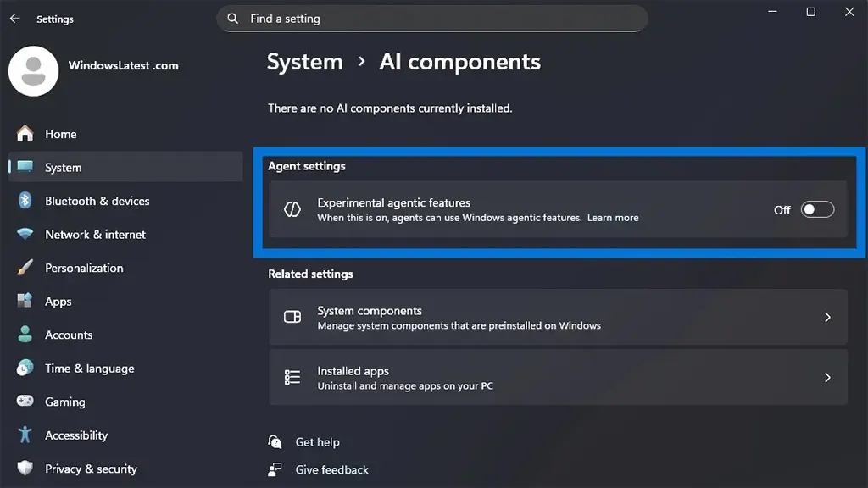This screenshot has width=868, height=488.
Task: Click the Privacy & security shield icon
Action: [x=25, y=469]
